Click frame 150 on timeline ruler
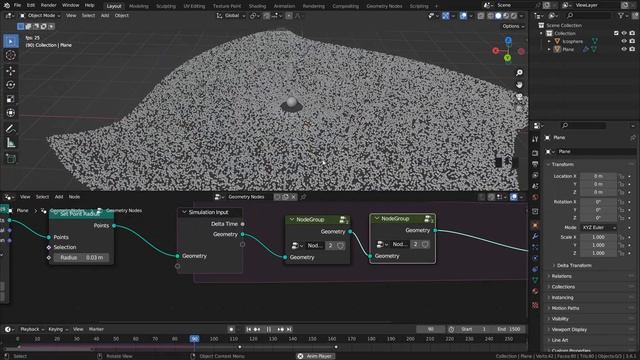 click(x=312, y=339)
